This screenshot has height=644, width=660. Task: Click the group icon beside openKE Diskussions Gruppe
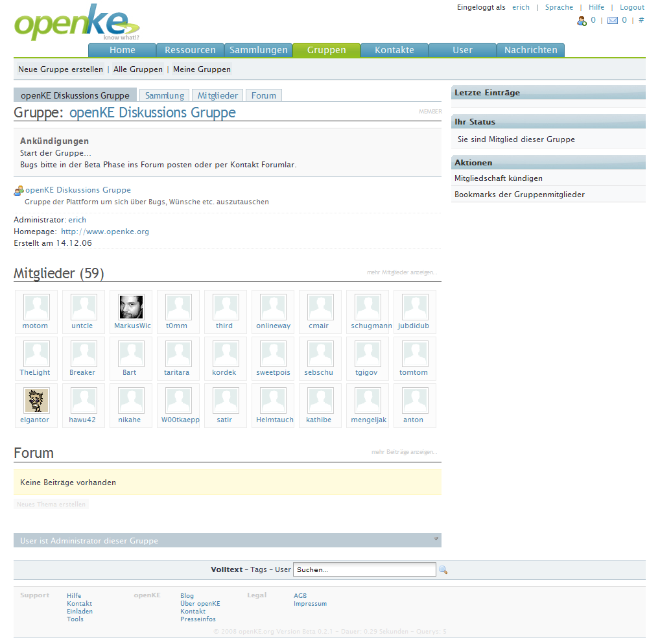(x=18, y=189)
